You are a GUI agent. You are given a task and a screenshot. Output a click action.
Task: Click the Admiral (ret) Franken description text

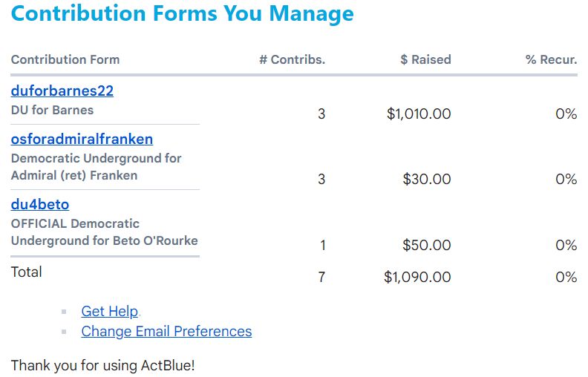click(x=74, y=175)
